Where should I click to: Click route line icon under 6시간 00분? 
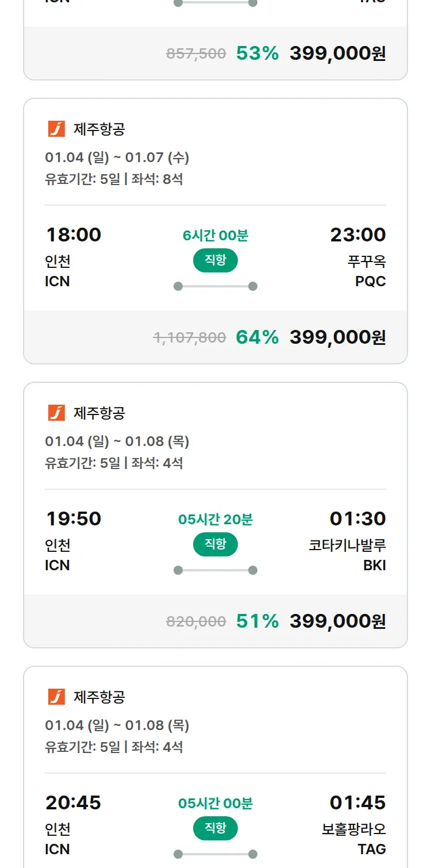click(215, 286)
